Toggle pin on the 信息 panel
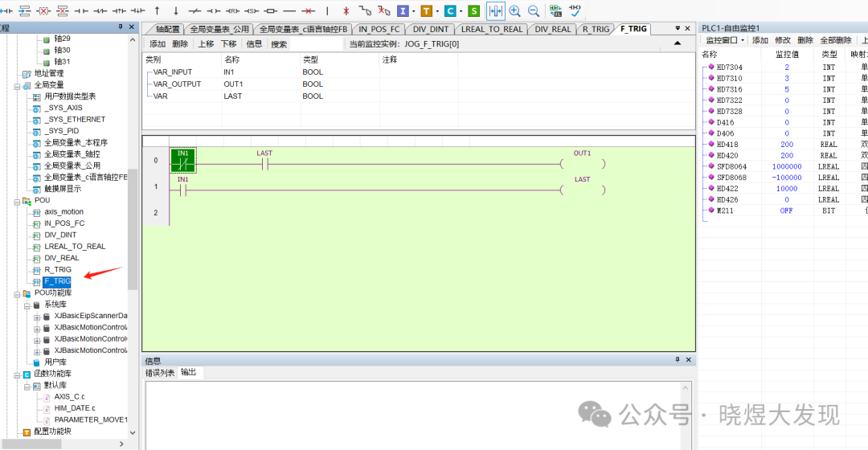The height and width of the screenshot is (450, 868). point(677,360)
